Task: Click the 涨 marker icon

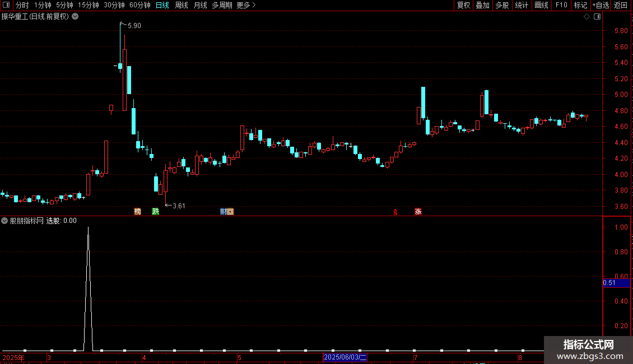Action: [x=418, y=212]
